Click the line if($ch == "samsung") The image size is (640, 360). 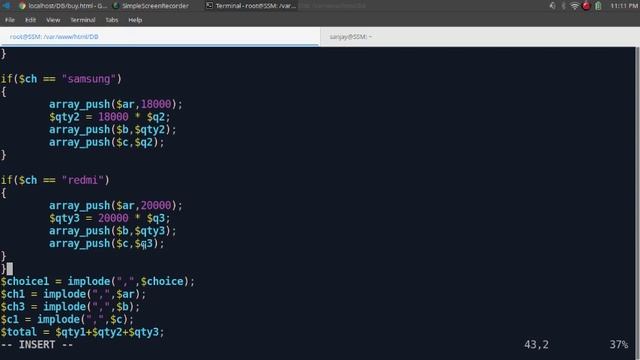click(x=61, y=79)
